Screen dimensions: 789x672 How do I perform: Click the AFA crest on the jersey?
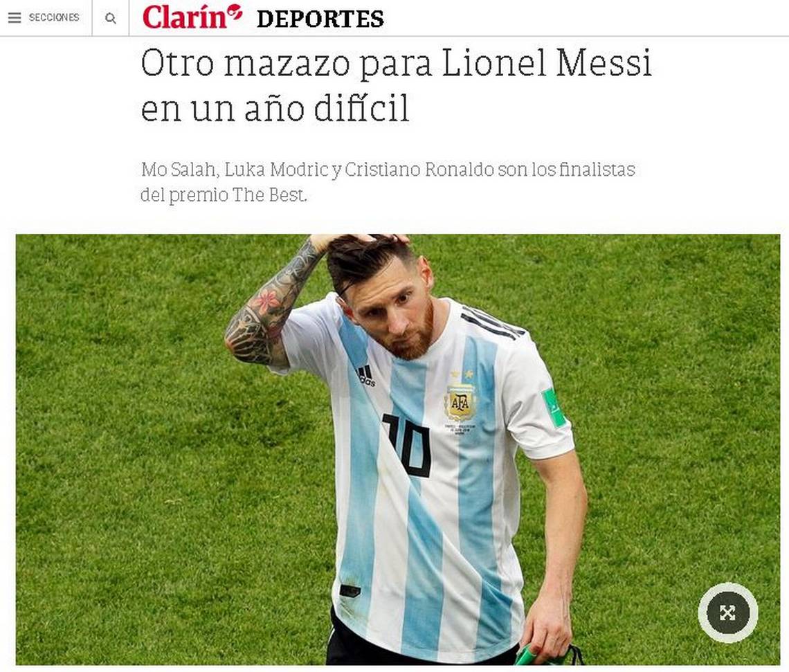coord(460,401)
